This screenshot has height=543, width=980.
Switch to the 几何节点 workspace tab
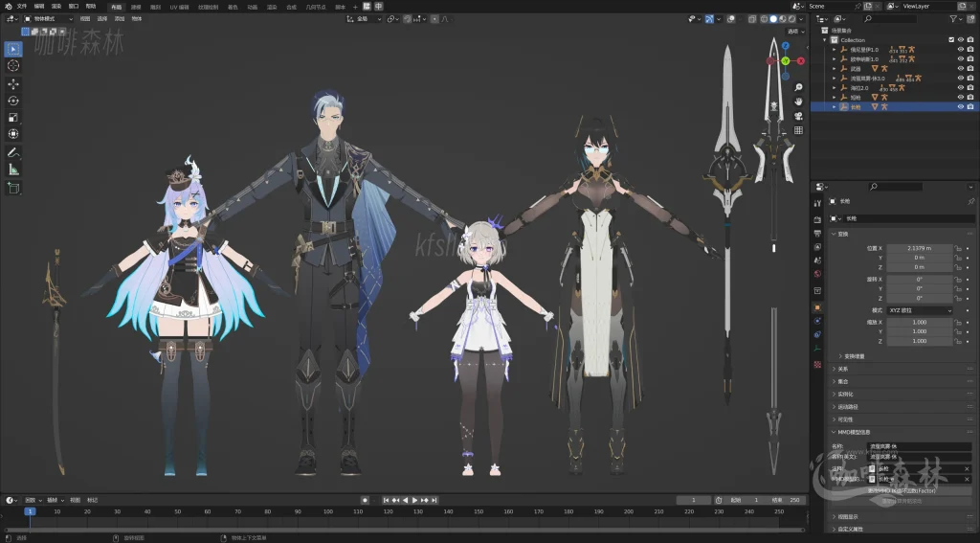pyautogui.click(x=316, y=7)
